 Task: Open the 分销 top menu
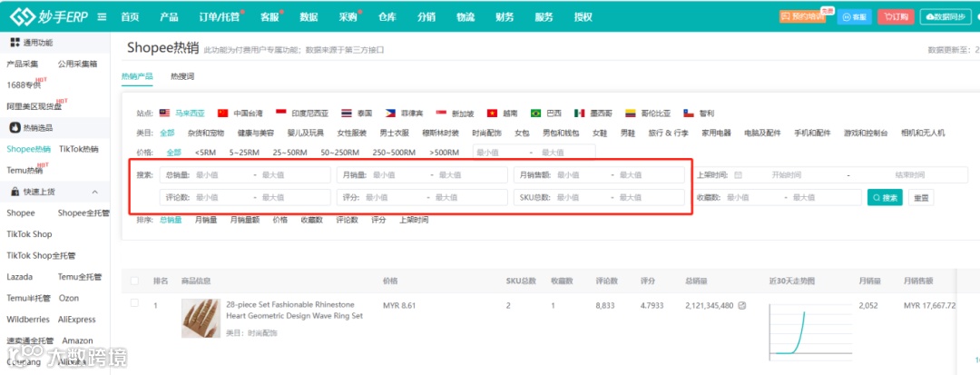point(426,17)
